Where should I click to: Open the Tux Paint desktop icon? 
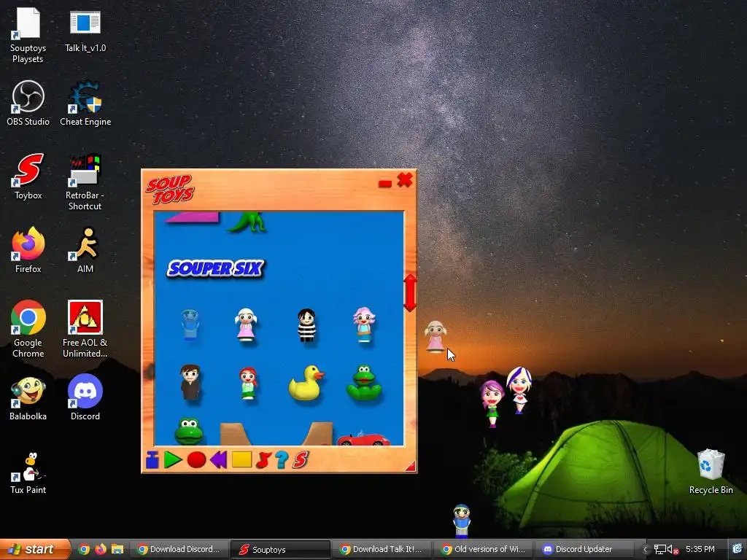tap(28, 472)
